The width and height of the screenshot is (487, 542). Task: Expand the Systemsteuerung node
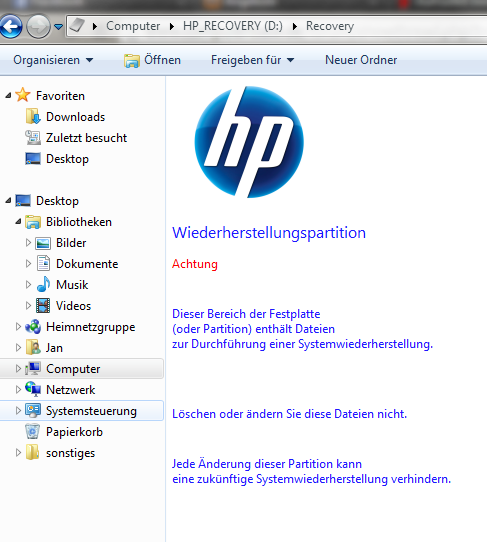click(x=18, y=411)
